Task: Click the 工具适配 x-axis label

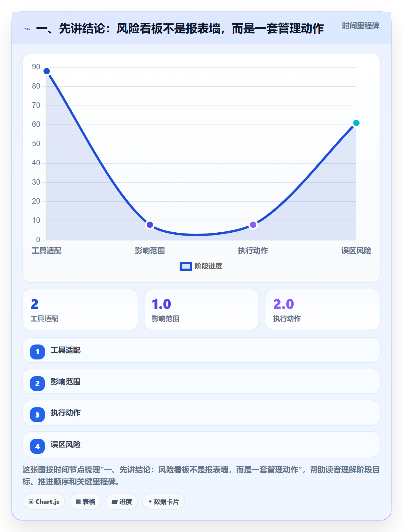Action: [47, 251]
